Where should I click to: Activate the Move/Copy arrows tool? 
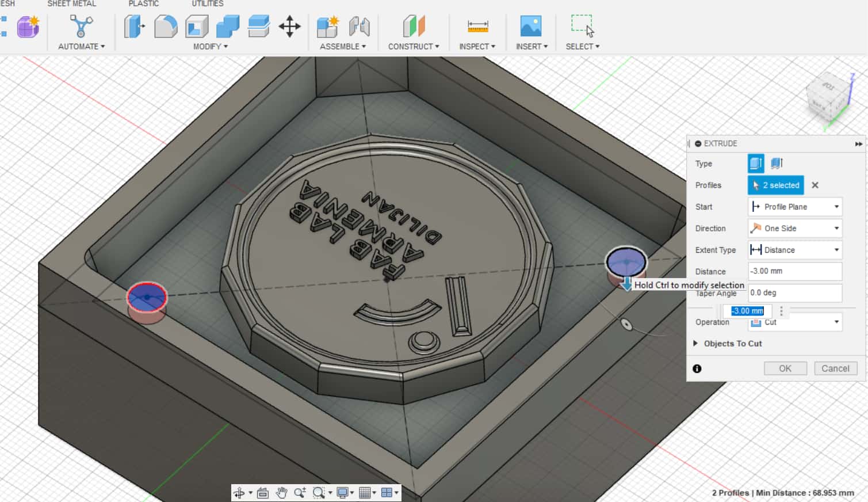point(289,26)
